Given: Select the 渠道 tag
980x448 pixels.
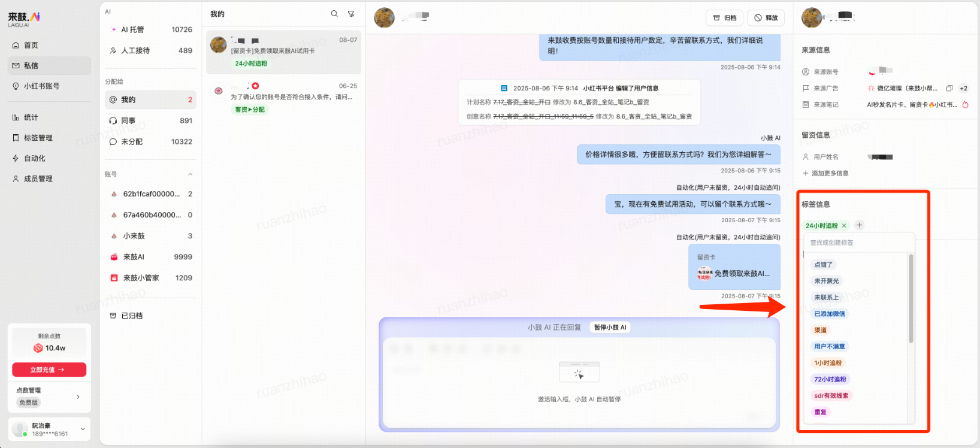Looking at the screenshot, I should pyautogui.click(x=820, y=330).
